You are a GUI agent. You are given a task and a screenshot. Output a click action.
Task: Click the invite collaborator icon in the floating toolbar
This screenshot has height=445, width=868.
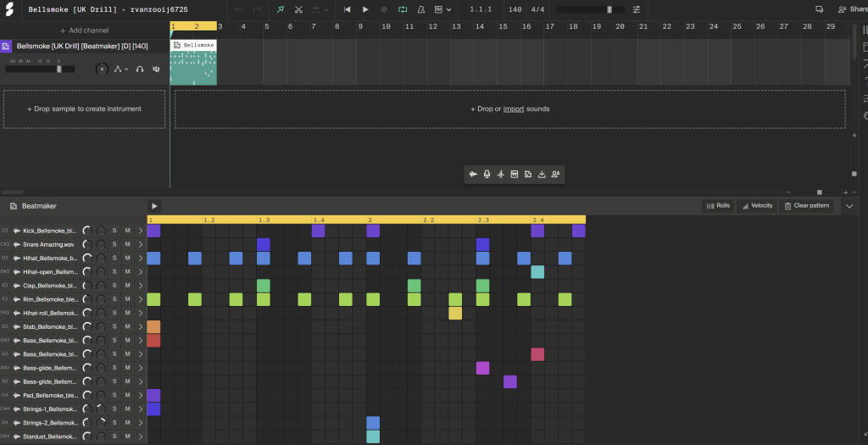pyautogui.click(x=555, y=175)
